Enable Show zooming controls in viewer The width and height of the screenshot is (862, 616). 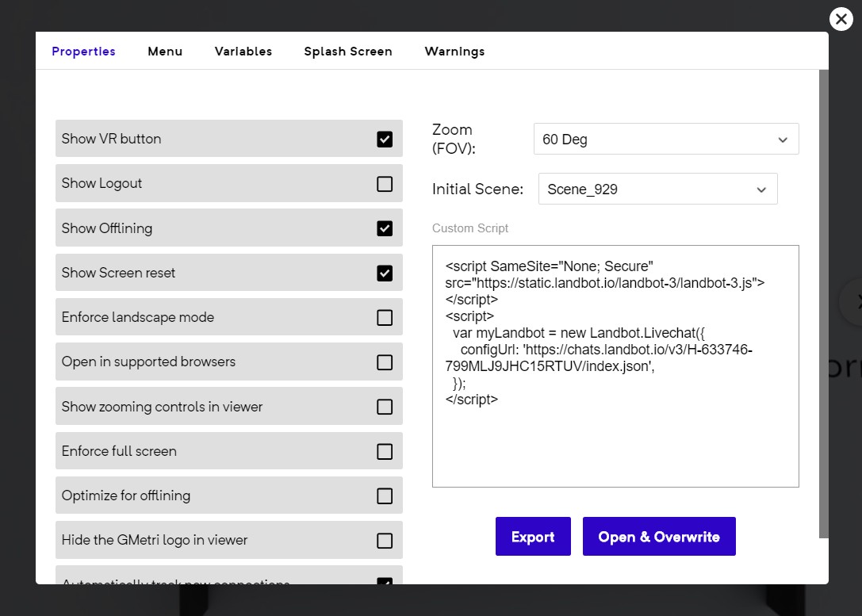coord(385,407)
